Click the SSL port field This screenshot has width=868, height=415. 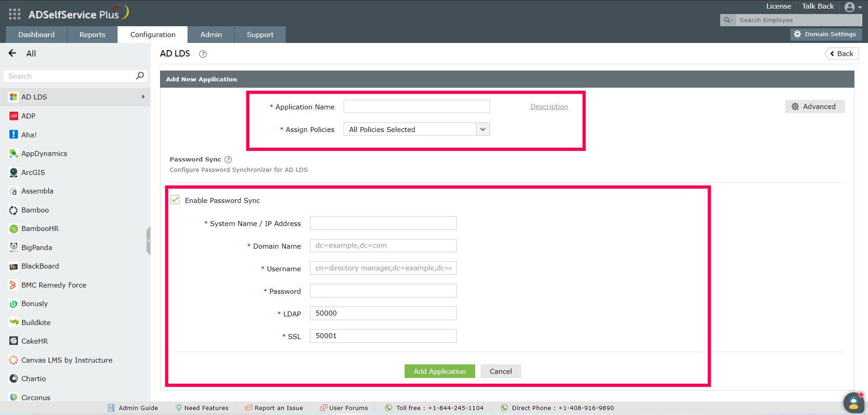(x=383, y=336)
